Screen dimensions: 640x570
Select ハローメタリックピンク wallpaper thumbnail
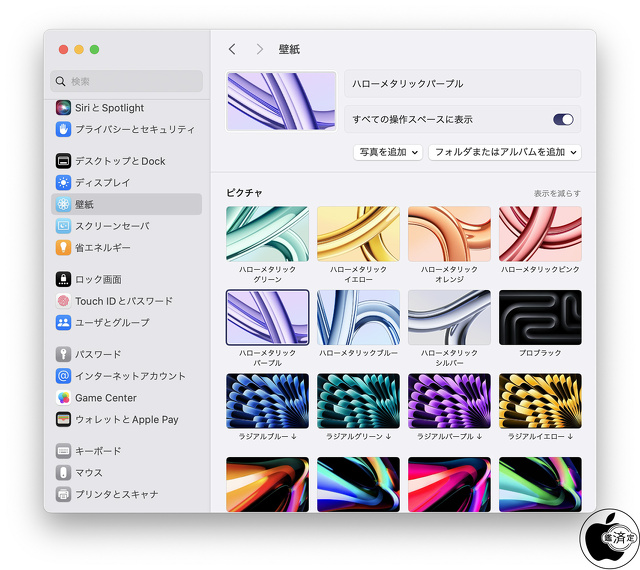click(540, 234)
